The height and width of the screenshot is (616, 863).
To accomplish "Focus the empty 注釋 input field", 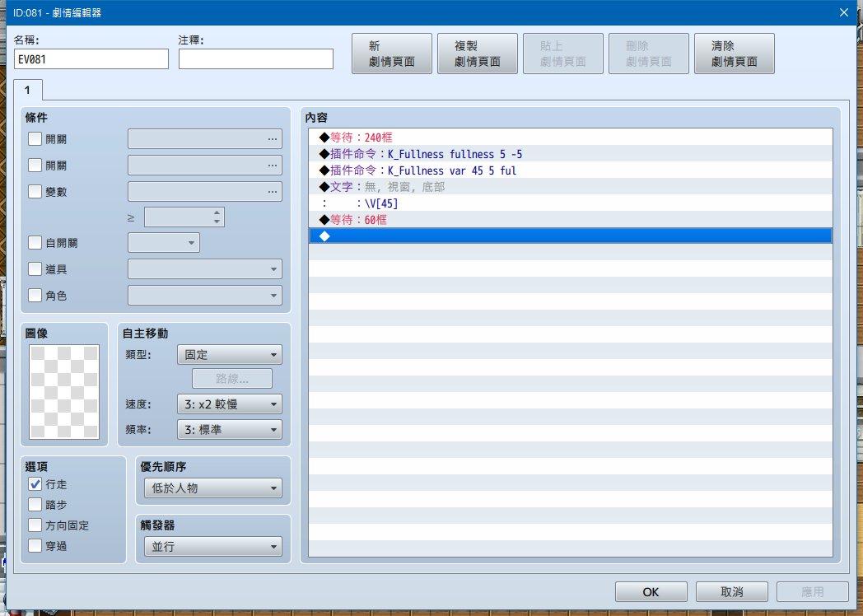I will [x=256, y=59].
